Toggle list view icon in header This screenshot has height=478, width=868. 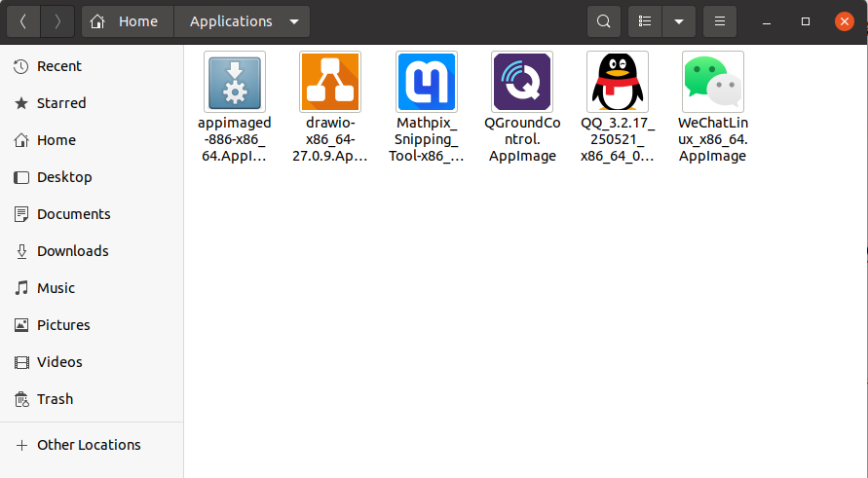(645, 21)
